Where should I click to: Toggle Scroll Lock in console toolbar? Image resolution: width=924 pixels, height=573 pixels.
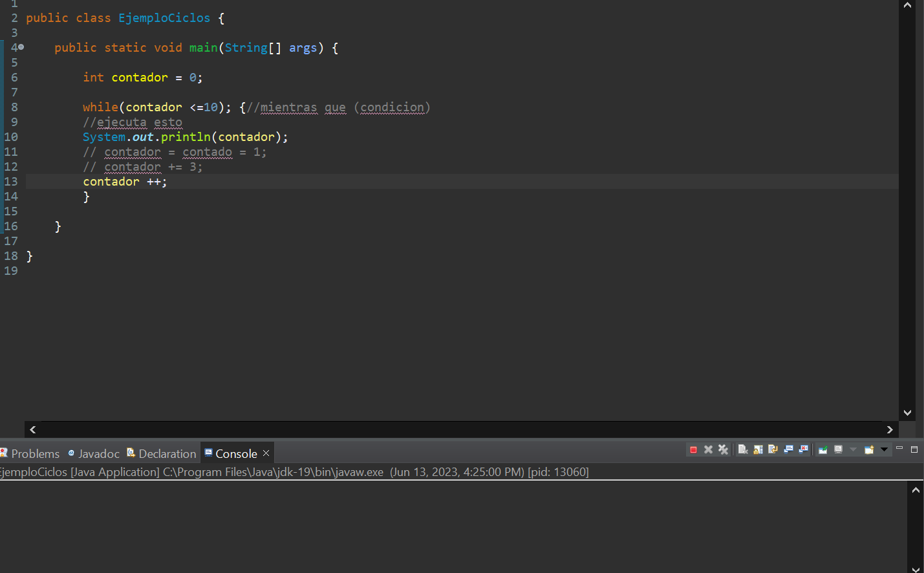758,449
